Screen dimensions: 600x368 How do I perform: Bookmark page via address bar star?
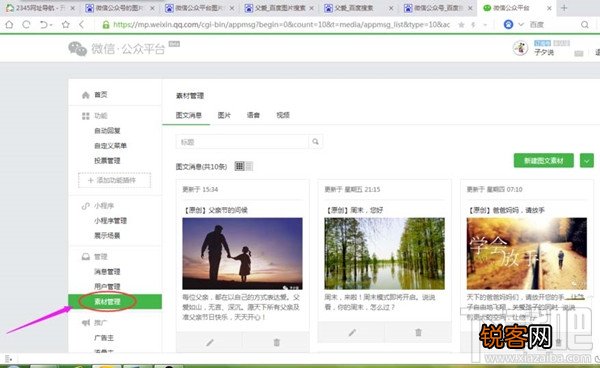(x=461, y=25)
